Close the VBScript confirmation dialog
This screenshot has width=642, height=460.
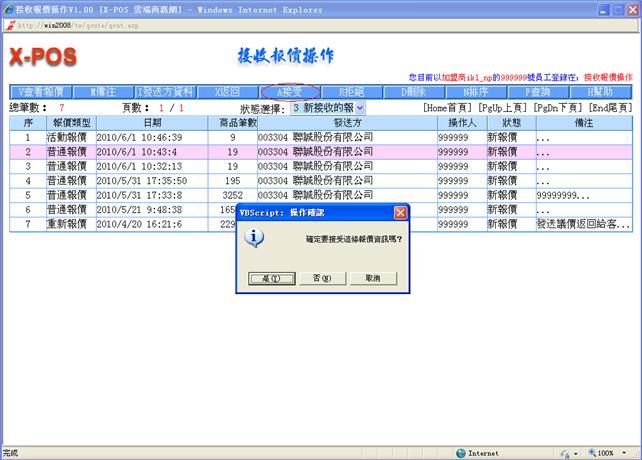[x=400, y=213]
